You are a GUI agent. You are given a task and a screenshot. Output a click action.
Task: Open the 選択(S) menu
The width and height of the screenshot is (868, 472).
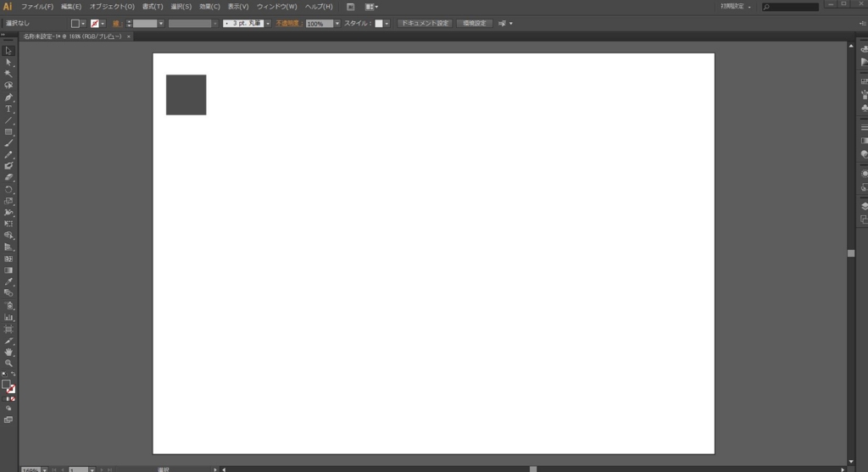click(181, 7)
